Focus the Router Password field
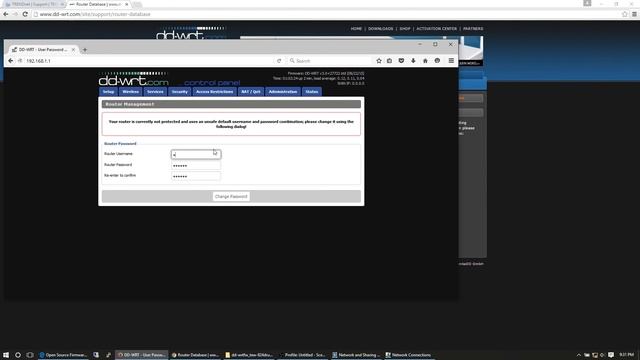This screenshot has width=640, height=360. 196,165
